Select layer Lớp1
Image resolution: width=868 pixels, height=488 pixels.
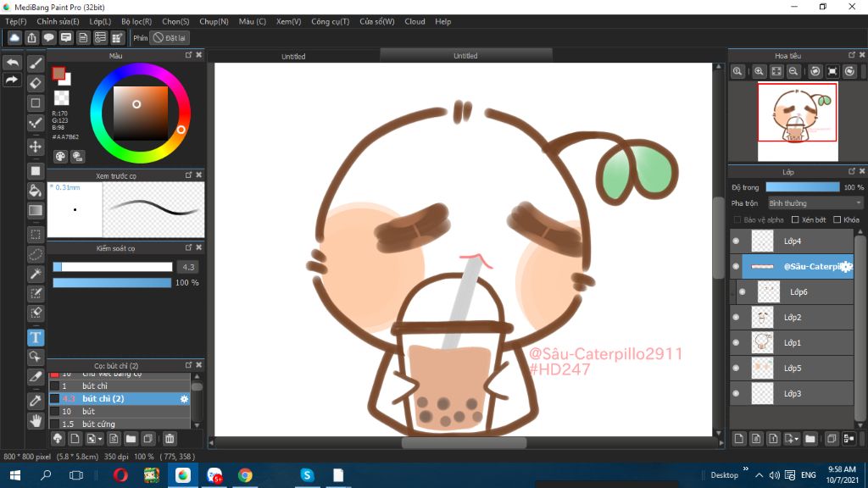coord(792,342)
